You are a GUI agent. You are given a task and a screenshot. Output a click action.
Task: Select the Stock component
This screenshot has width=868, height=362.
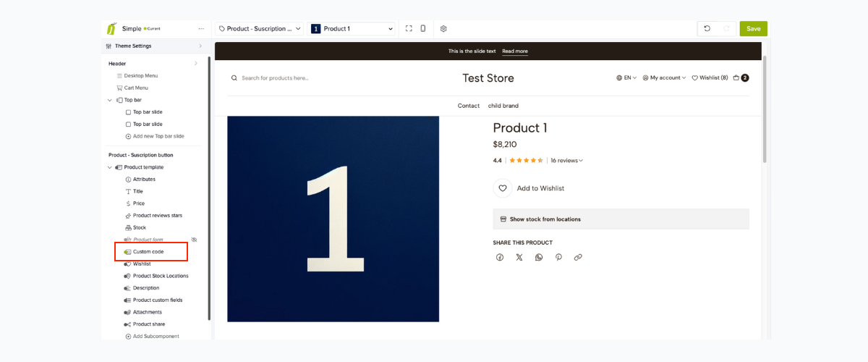(x=139, y=227)
